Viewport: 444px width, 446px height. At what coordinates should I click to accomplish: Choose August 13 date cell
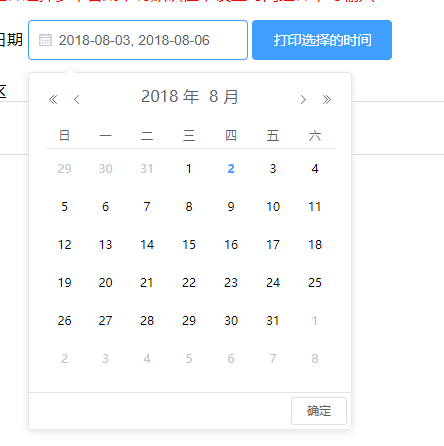tap(105, 245)
